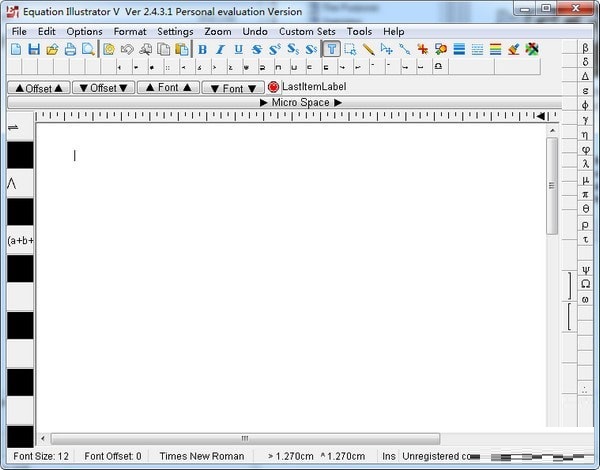Image resolution: width=600 pixels, height=470 pixels.
Task: Open the Edit menu
Action: [x=47, y=32]
